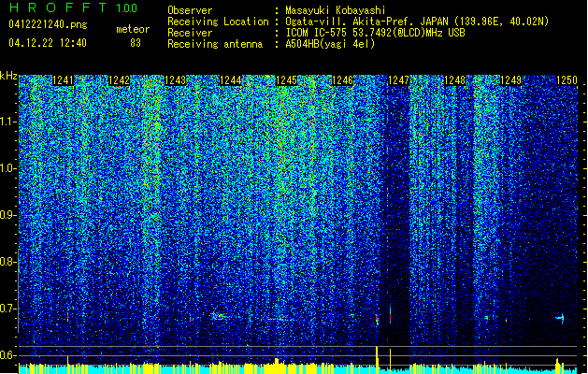The height and width of the screenshot is (374, 588).
Task: Select the ICOM IC-575 53.7492 MHz USB text
Action: (x=375, y=33)
